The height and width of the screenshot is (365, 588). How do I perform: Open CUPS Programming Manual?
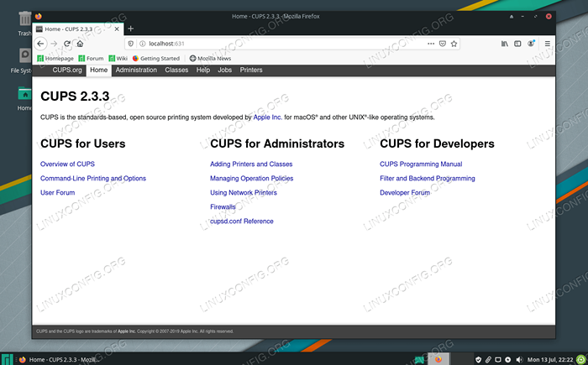(x=421, y=164)
